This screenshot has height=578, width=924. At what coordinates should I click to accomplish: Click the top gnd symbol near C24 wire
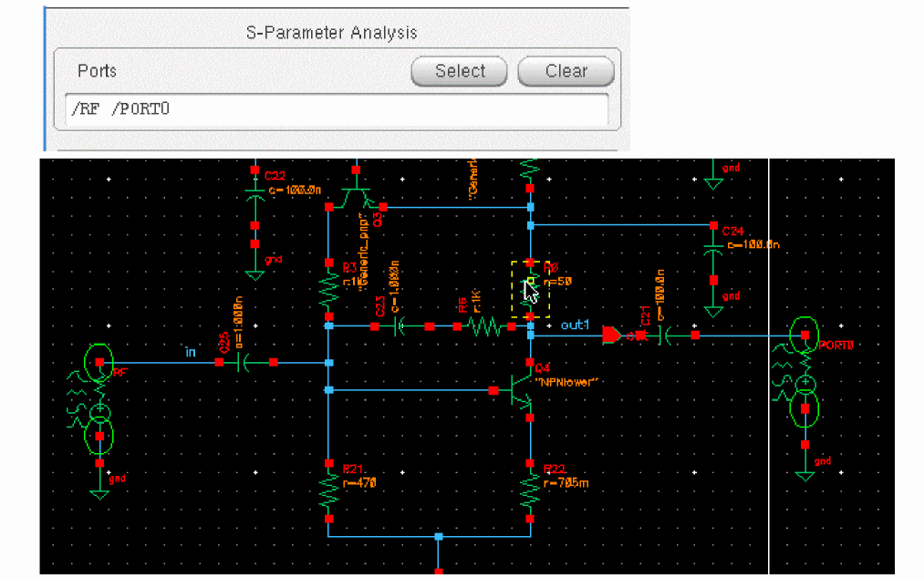tap(713, 176)
